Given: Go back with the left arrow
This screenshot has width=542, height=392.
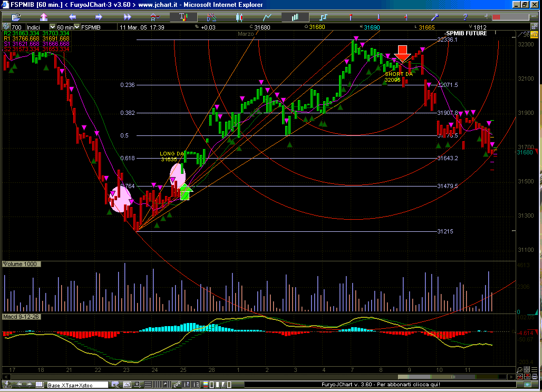Looking at the screenshot, I should [72, 17].
